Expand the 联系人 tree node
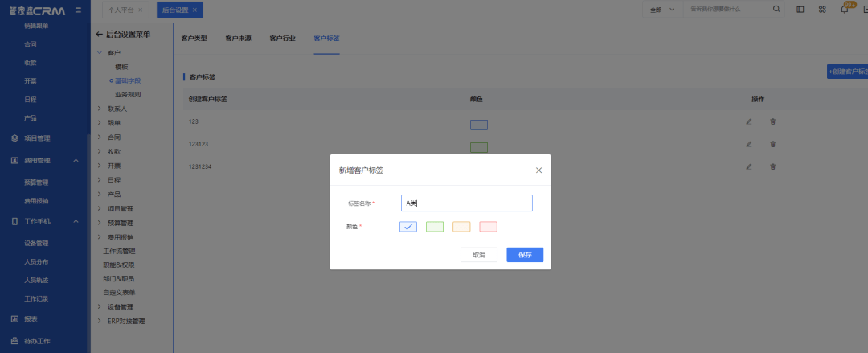The image size is (868, 353). pyautogui.click(x=100, y=109)
